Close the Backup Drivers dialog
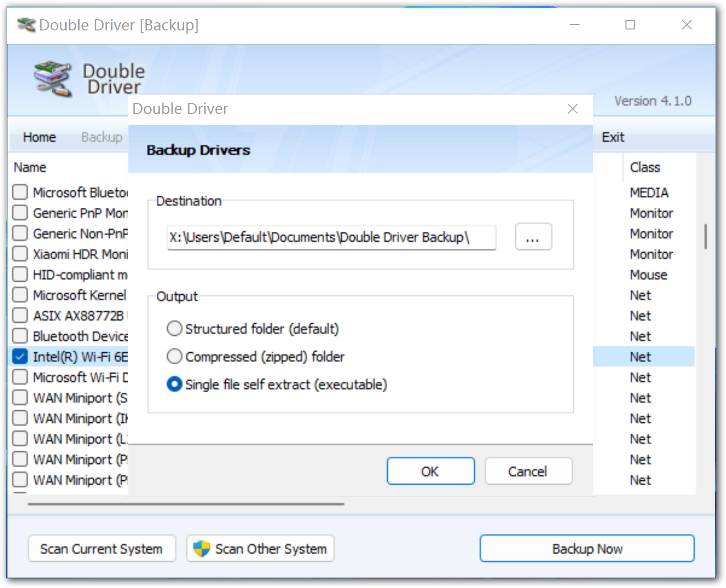 (x=573, y=109)
